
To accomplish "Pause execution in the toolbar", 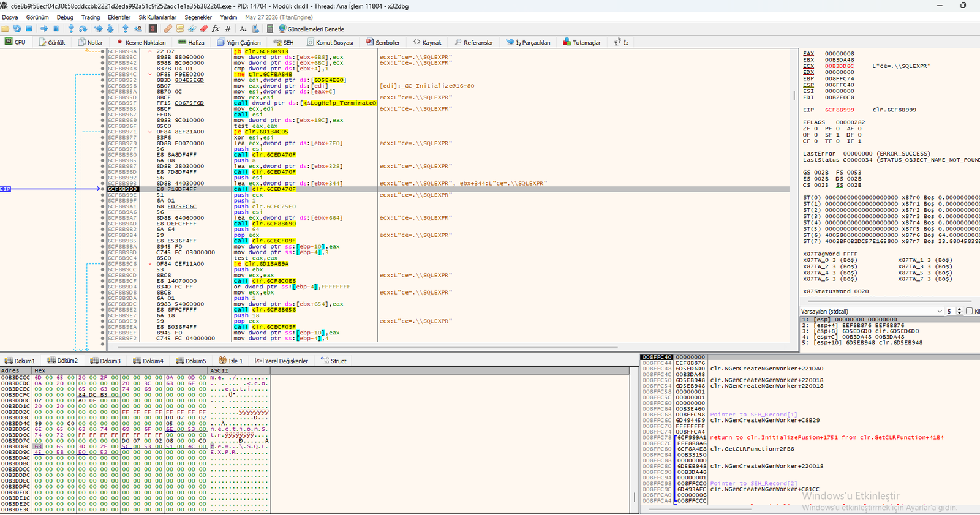I will 56,29.
